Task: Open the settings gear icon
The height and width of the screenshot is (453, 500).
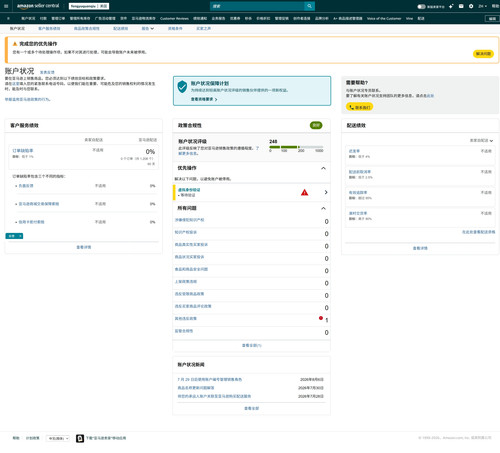Action: click(471, 6)
